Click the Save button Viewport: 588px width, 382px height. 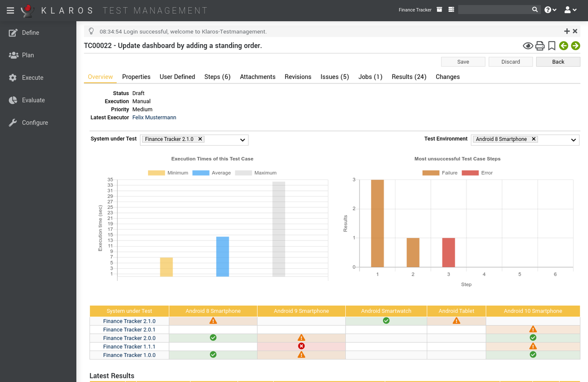coord(463,62)
